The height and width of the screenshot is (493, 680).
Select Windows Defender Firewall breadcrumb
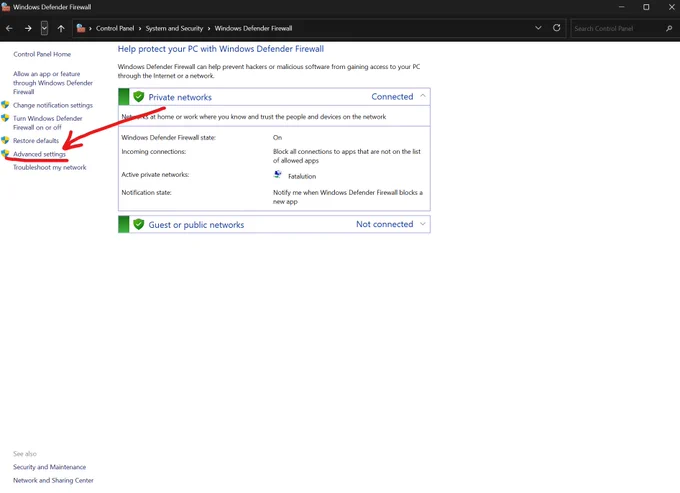pos(253,28)
